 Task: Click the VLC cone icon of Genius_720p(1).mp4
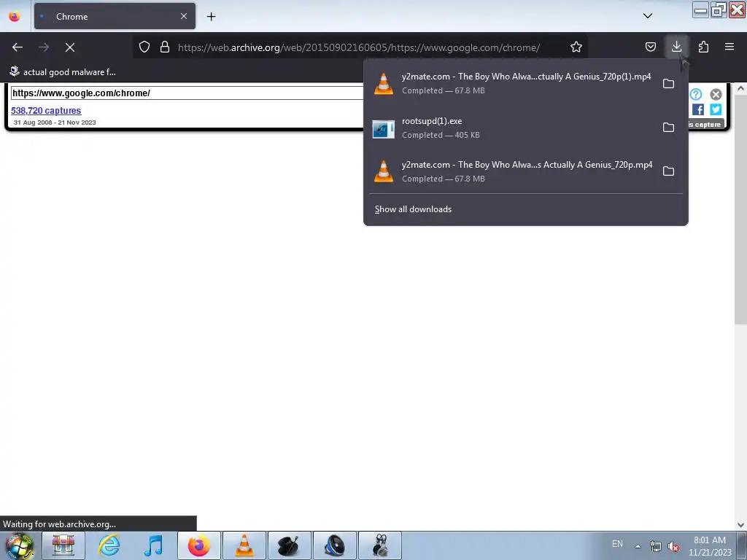pyautogui.click(x=384, y=84)
